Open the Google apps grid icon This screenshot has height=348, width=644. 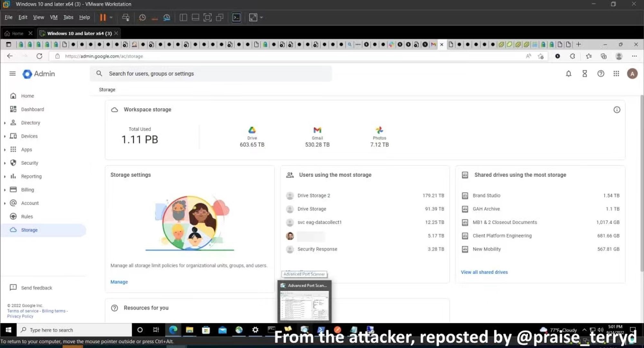pyautogui.click(x=616, y=74)
